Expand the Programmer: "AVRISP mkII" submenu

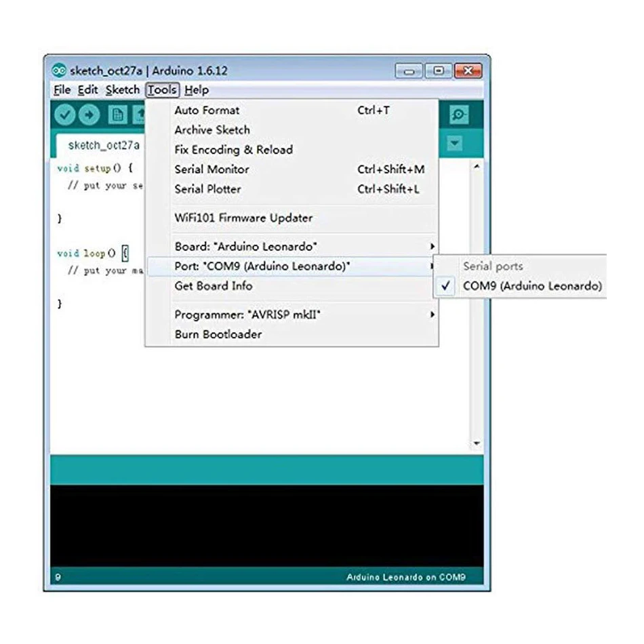pos(292,315)
